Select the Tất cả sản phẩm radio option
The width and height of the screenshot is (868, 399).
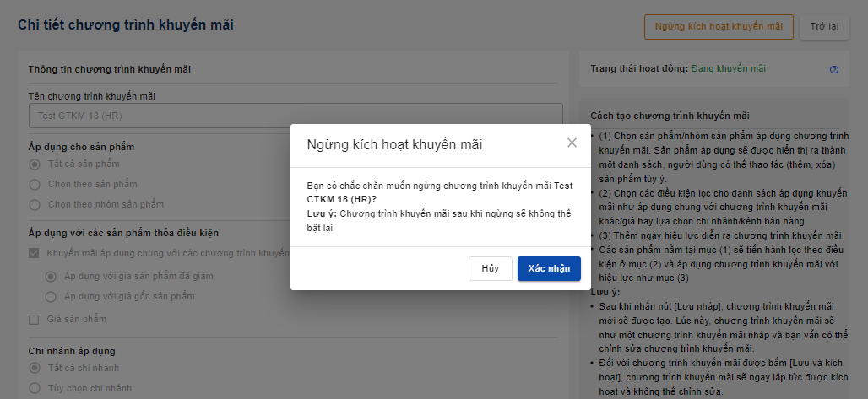tap(35, 164)
